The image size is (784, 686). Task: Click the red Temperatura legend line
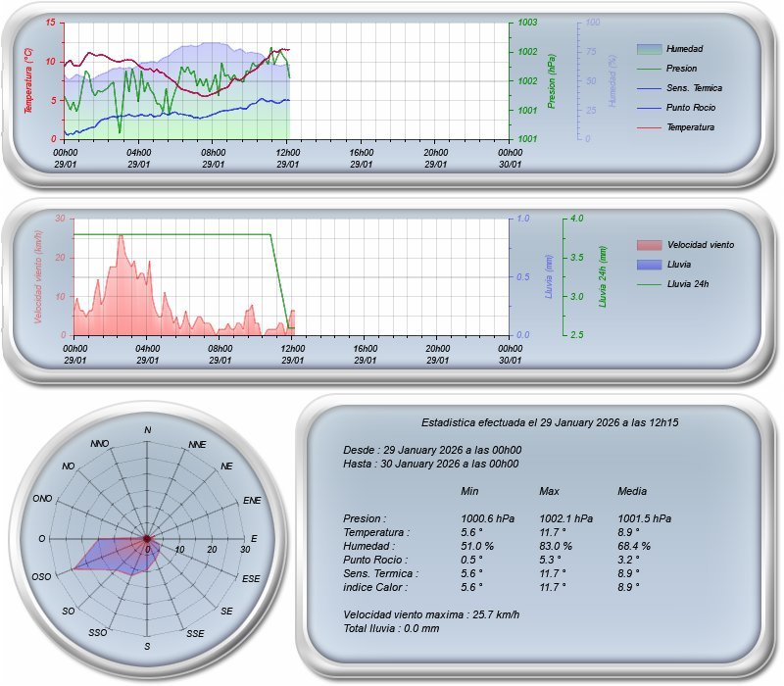pos(649,127)
